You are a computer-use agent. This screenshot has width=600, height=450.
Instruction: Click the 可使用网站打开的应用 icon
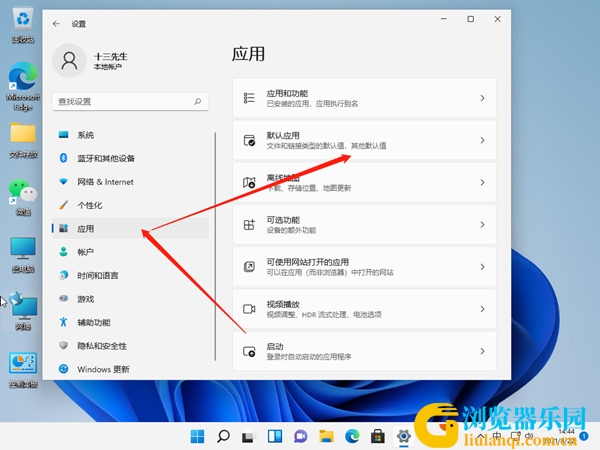click(x=249, y=267)
